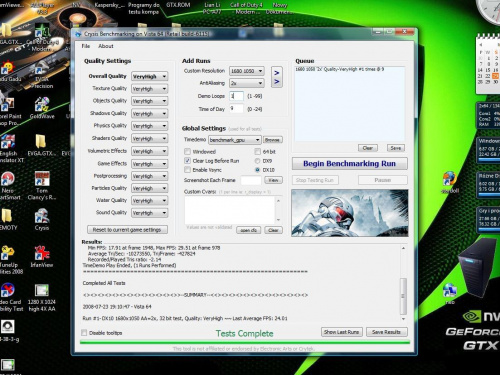
Task: Click the Results panel scrollbar
Action: 403,283
